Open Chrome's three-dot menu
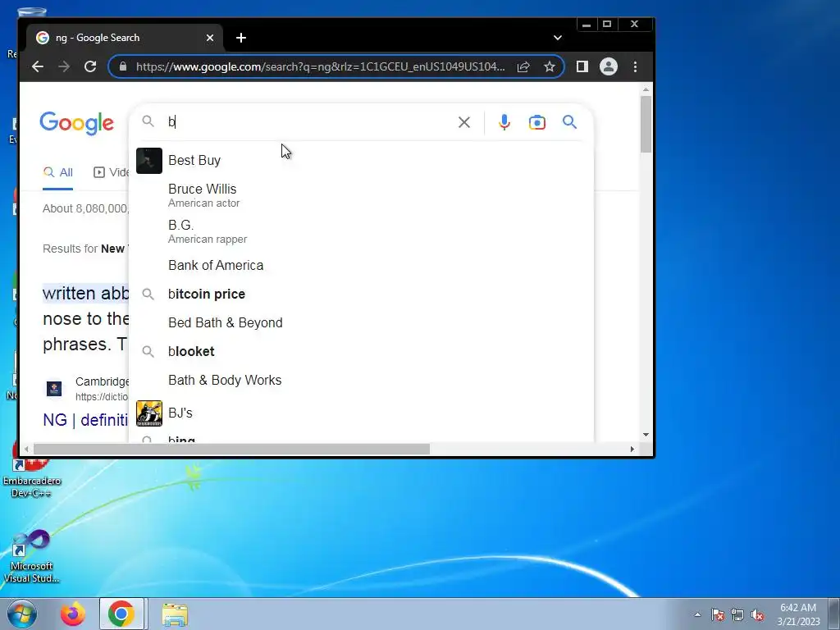840x630 pixels. pyautogui.click(x=636, y=66)
